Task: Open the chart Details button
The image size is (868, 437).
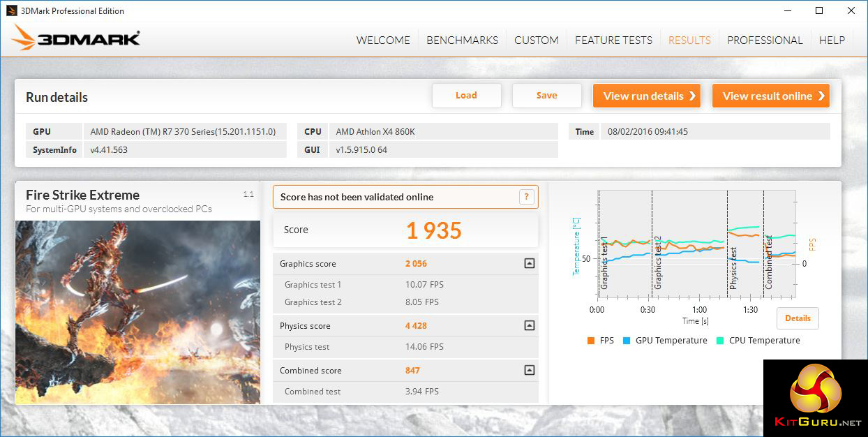Action: tap(798, 318)
